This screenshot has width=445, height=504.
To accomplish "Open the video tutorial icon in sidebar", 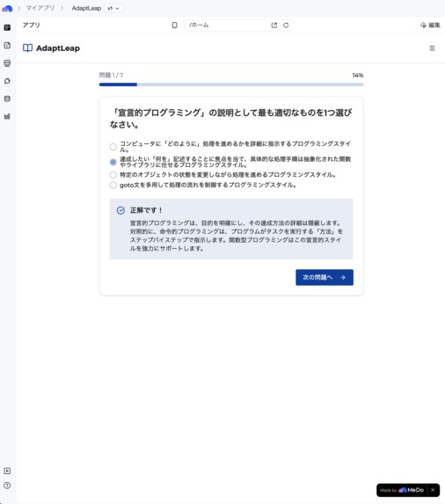I will click(x=7, y=471).
